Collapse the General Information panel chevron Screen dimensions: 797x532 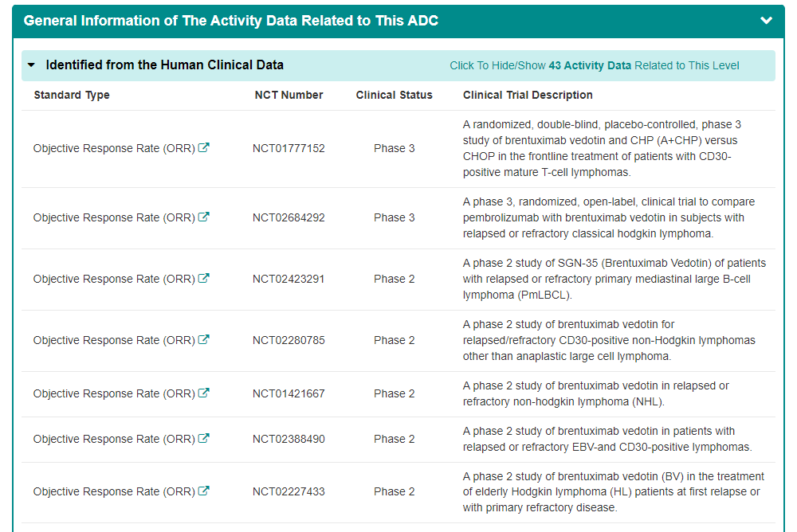pos(767,21)
